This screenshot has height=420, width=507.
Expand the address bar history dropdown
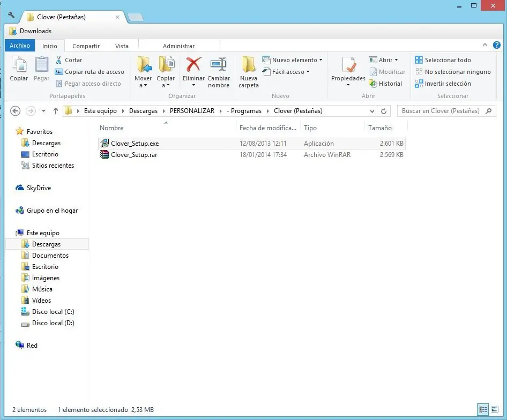372,111
